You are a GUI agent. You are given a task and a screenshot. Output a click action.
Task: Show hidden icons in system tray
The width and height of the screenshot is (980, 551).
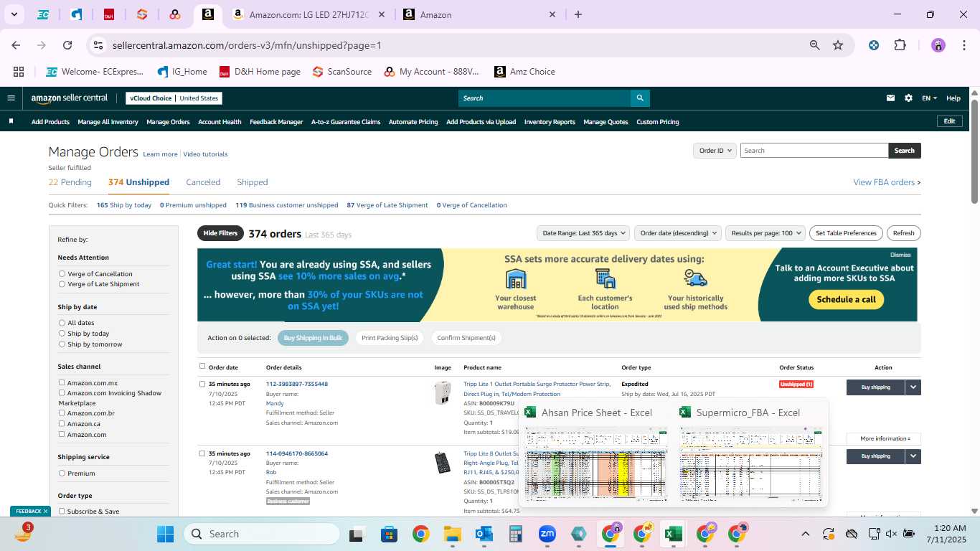[x=805, y=534]
